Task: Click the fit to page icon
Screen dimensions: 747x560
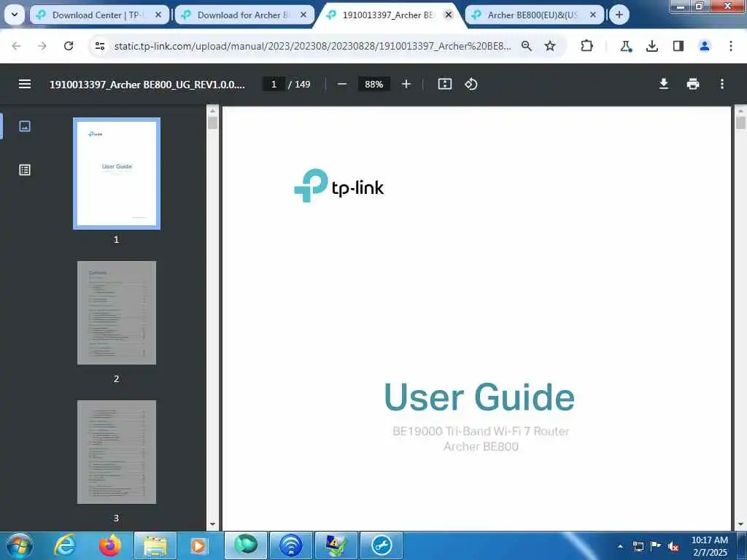Action: click(444, 85)
